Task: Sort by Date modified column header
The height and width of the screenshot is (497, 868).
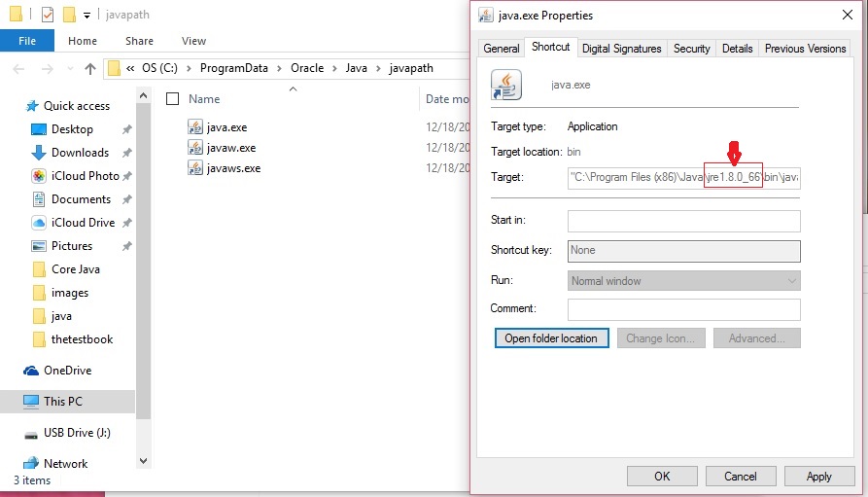Action: [x=447, y=98]
